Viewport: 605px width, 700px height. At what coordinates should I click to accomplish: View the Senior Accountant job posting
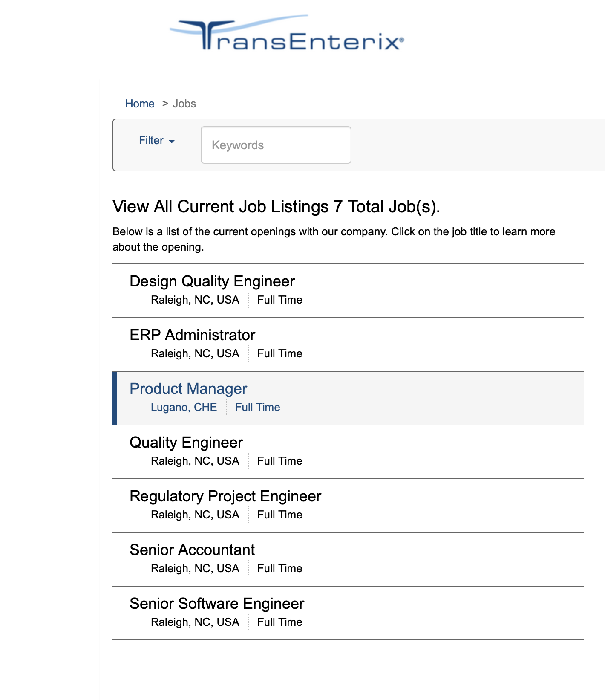(192, 550)
